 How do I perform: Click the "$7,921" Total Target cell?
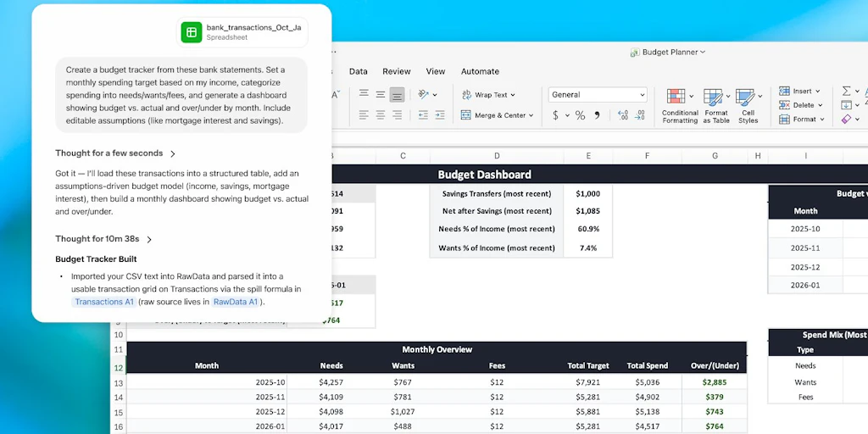(588, 382)
